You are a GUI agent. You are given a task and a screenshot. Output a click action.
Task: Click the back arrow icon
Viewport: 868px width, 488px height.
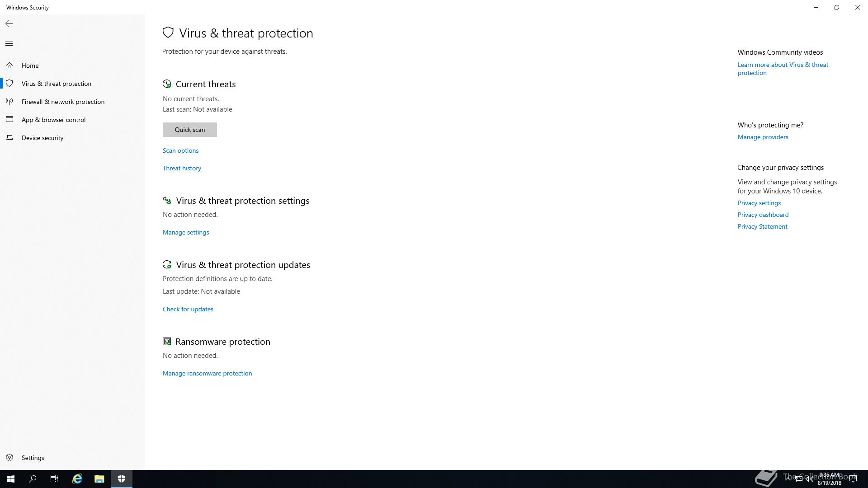click(9, 23)
